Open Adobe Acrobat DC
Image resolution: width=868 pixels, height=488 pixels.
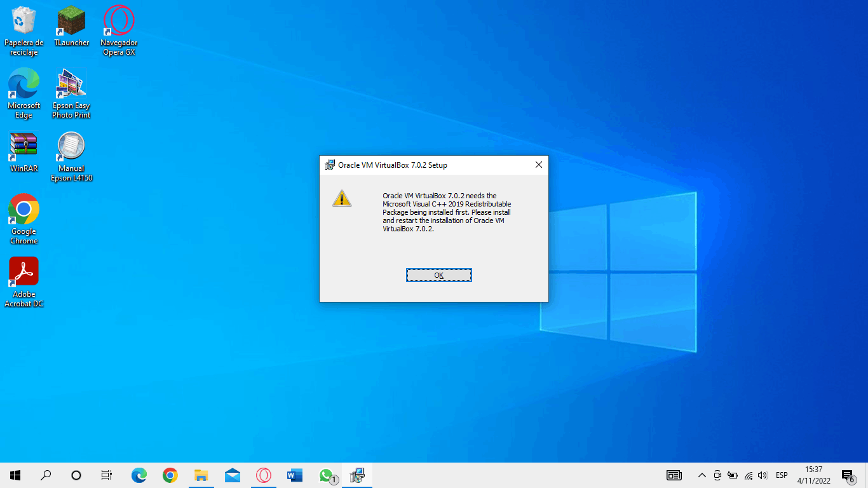(x=24, y=272)
